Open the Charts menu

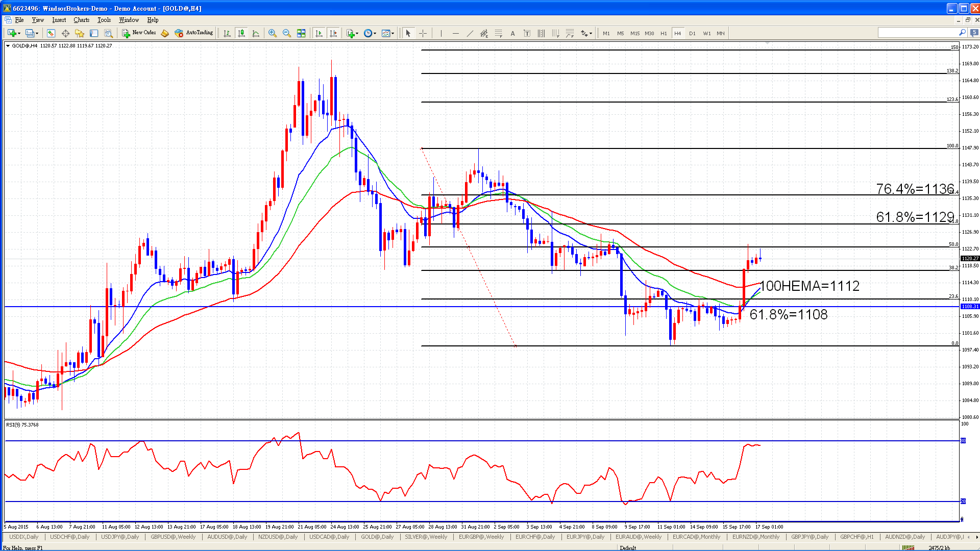tap(81, 20)
